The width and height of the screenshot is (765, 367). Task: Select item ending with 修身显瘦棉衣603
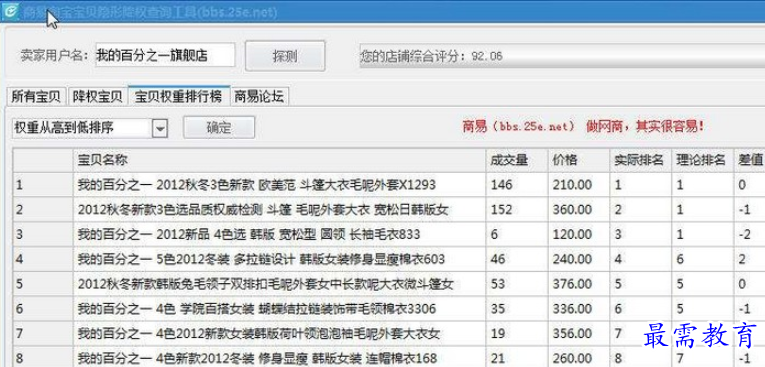(262, 259)
